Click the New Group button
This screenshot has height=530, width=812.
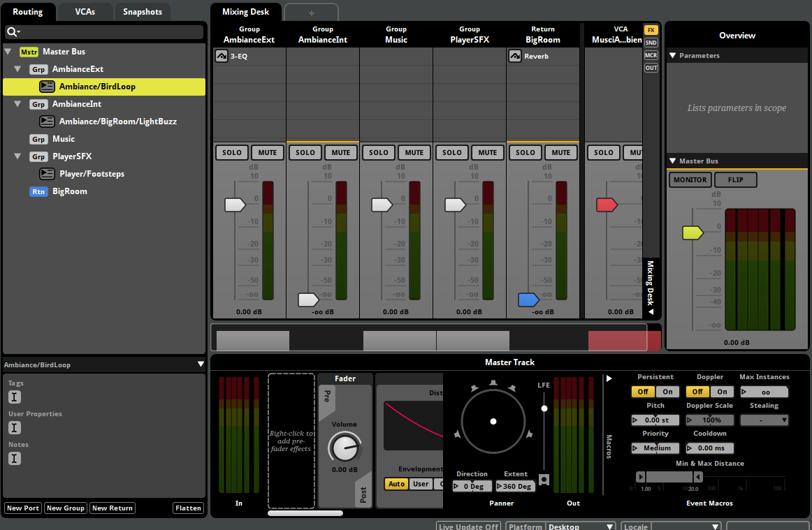click(x=65, y=508)
